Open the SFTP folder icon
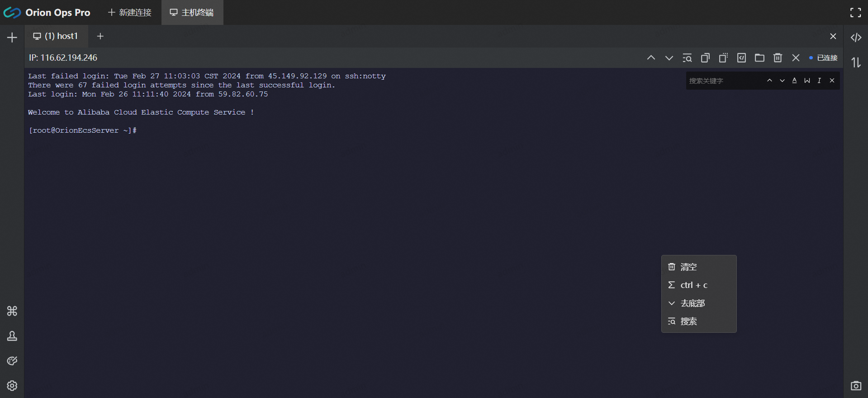Image resolution: width=868 pixels, height=398 pixels. [x=759, y=58]
